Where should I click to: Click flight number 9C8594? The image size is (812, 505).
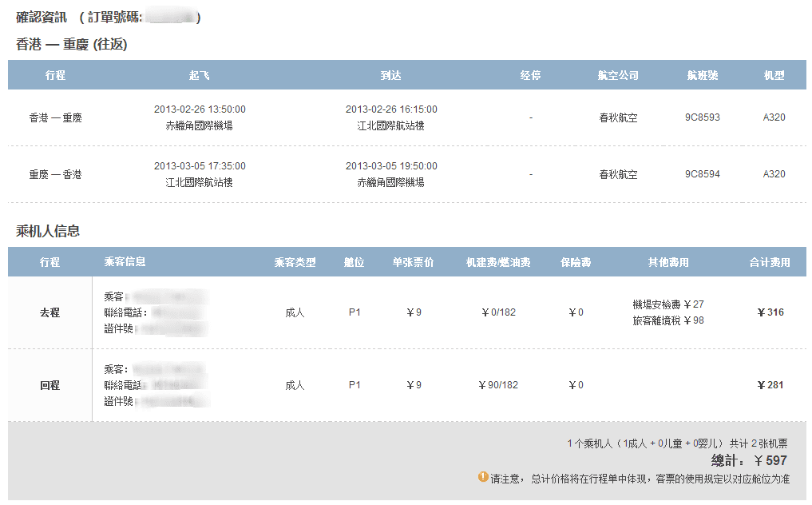tap(702, 174)
